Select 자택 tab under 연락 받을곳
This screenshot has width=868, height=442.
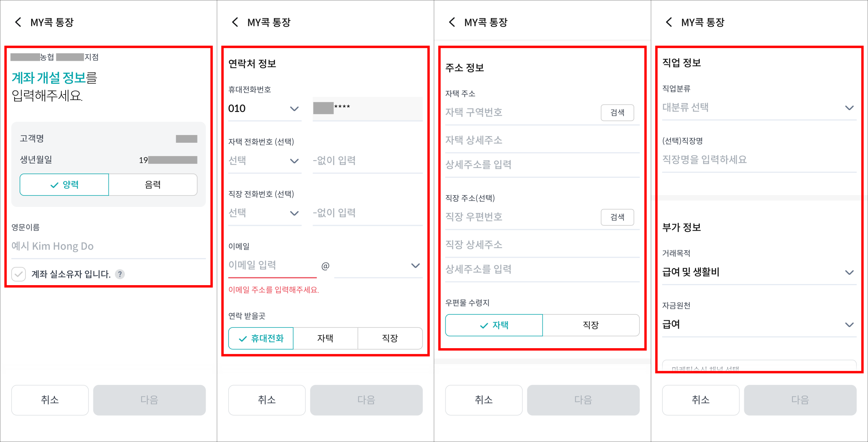point(326,338)
